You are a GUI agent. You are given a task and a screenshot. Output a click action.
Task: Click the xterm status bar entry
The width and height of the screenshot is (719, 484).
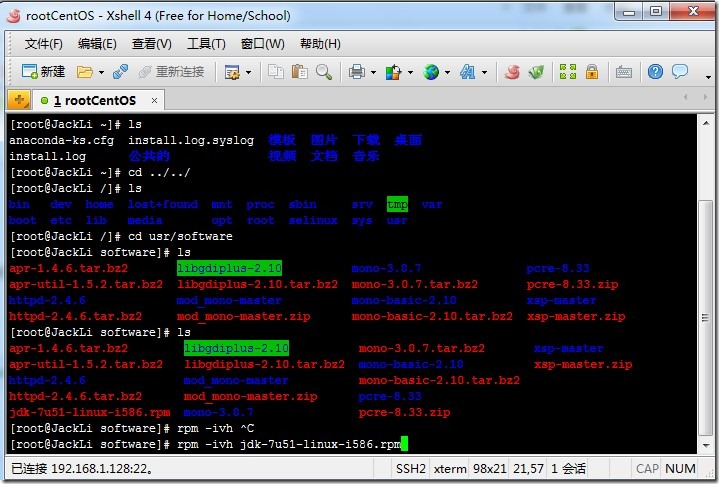coord(450,469)
